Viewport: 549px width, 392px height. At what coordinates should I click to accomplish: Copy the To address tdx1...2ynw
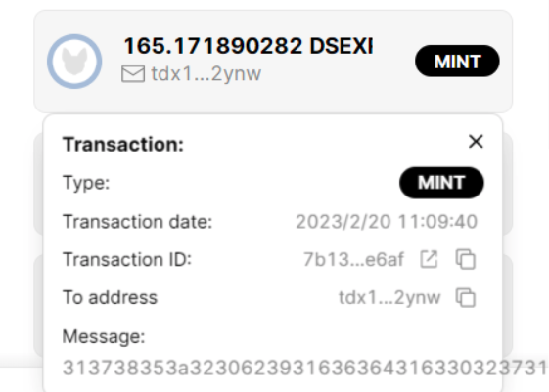[466, 297]
